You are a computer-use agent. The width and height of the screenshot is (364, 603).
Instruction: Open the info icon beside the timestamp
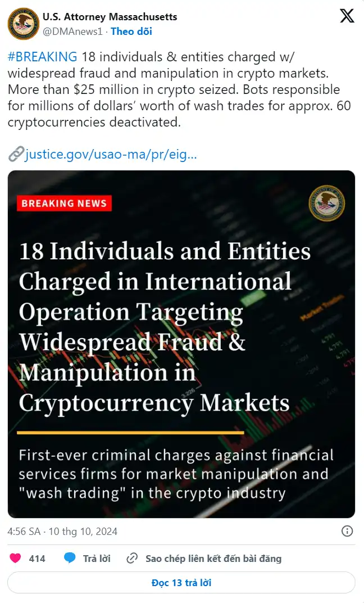[x=347, y=531]
